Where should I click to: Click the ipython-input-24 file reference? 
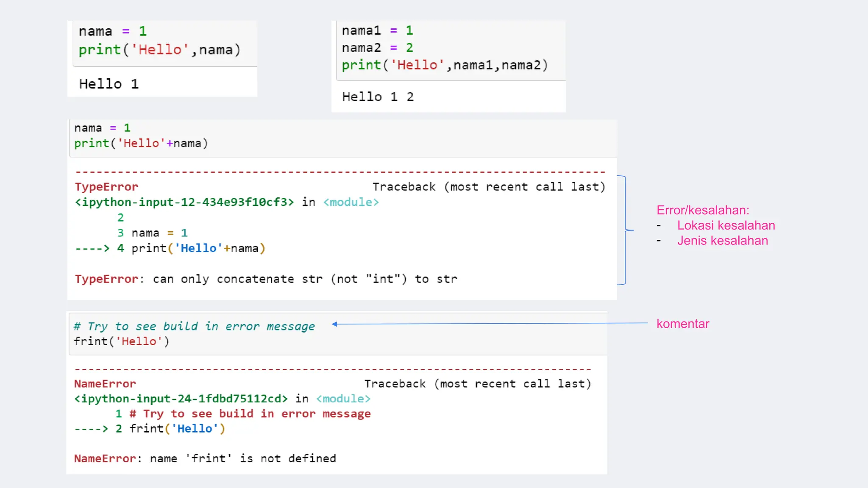[x=181, y=399]
